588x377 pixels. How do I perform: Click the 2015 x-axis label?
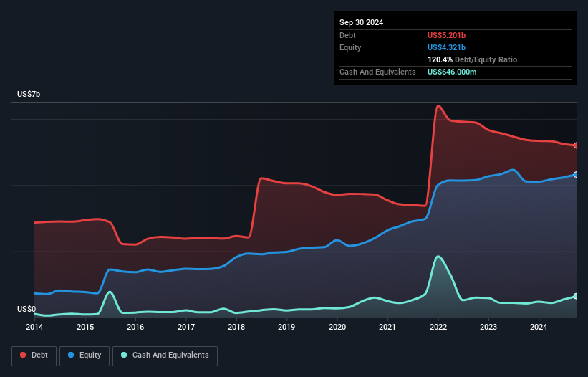85,327
